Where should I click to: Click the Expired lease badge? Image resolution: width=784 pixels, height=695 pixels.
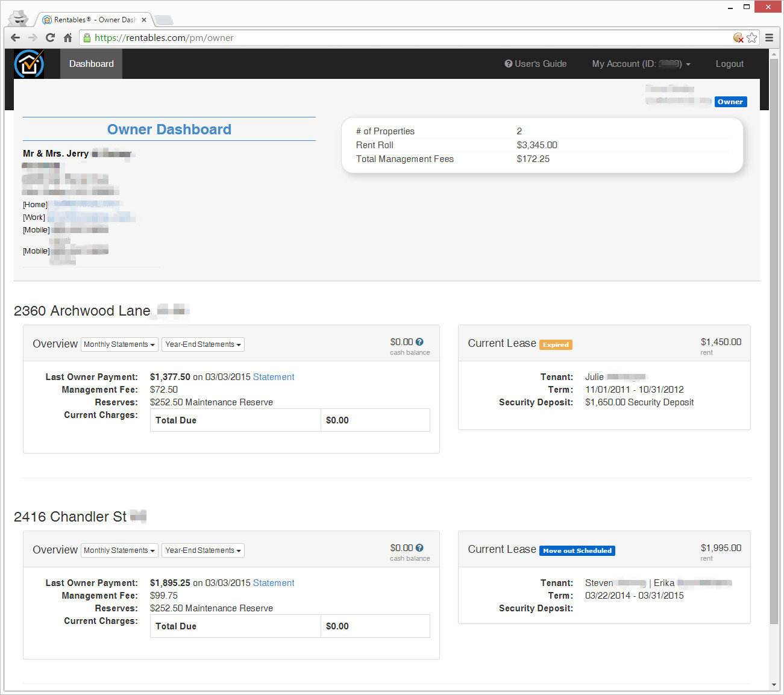556,345
